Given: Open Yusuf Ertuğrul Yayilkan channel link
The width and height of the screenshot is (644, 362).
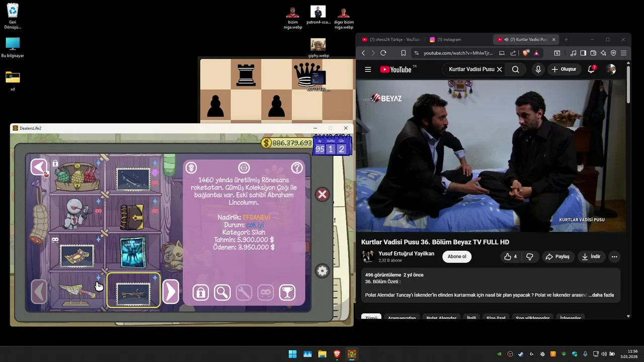Looking at the screenshot, I should pyautogui.click(x=406, y=253).
